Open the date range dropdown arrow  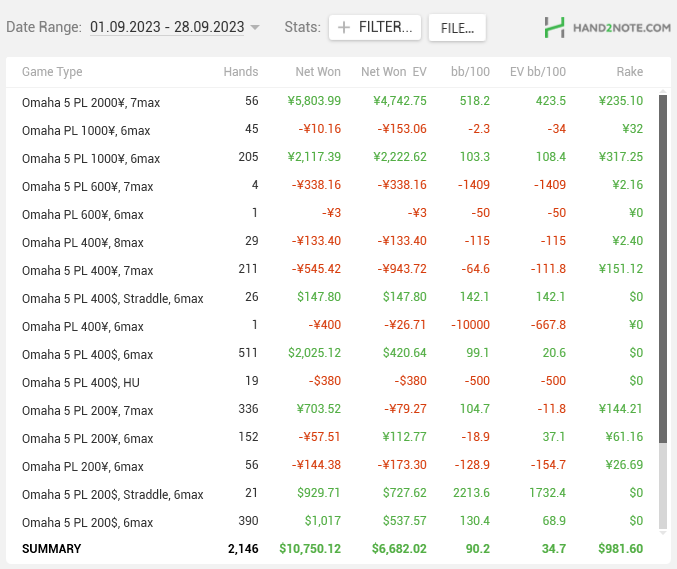click(255, 28)
